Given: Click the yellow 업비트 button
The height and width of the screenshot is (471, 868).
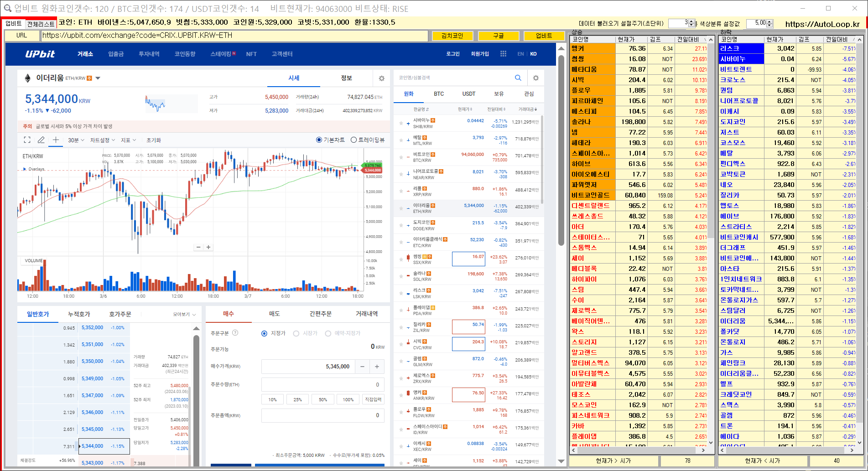Looking at the screenshot, I should tap(544, 36).
